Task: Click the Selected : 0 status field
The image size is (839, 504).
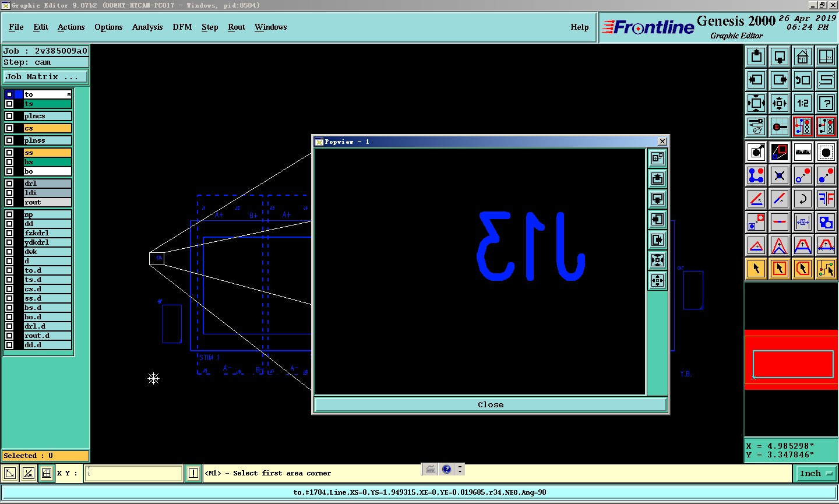Action: pyautogui.click(x=45, y=456)
